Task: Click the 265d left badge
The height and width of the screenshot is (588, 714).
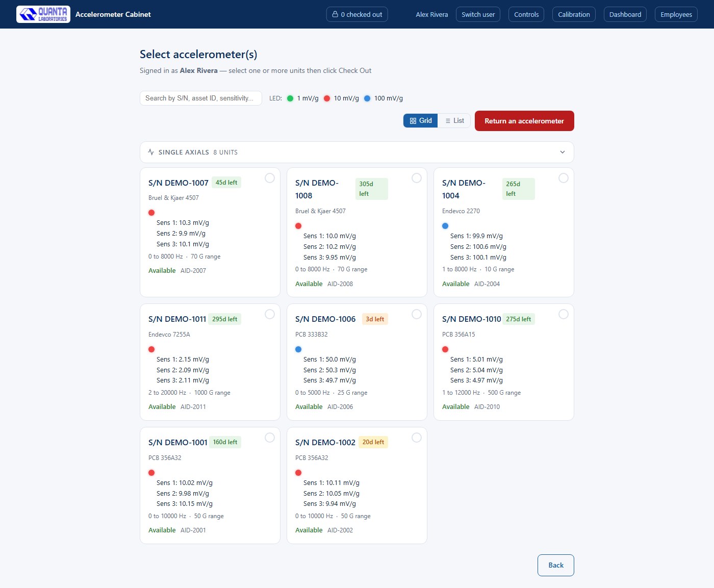Action: pyautogui.click(x=519, y=189)
